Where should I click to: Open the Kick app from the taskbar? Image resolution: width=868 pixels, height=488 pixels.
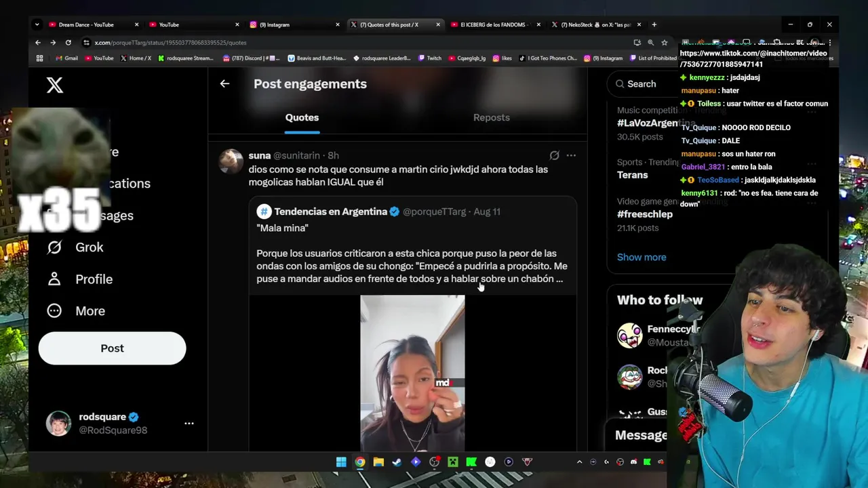tap(471, 462)
